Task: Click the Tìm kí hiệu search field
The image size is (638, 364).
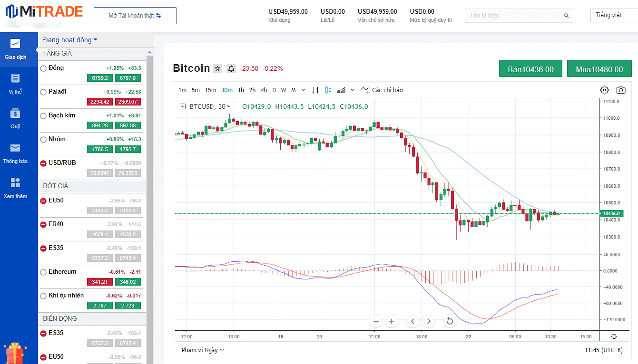Action: click(514, 16)
